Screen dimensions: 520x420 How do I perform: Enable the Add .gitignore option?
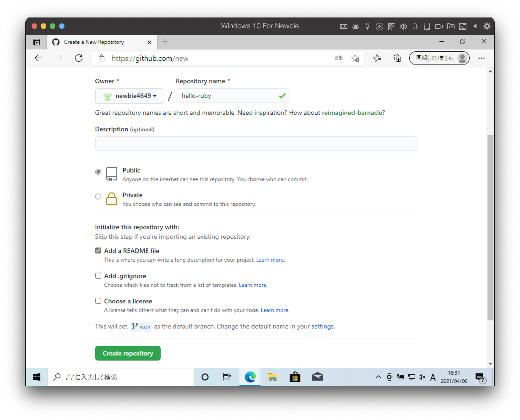click(x=98, y=276)
